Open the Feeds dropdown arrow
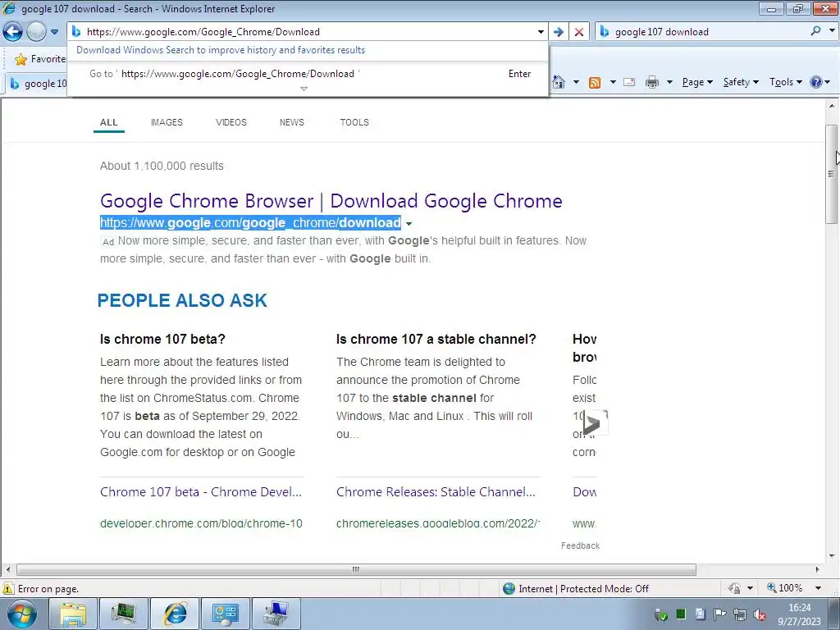 click(x=613, y=82)
